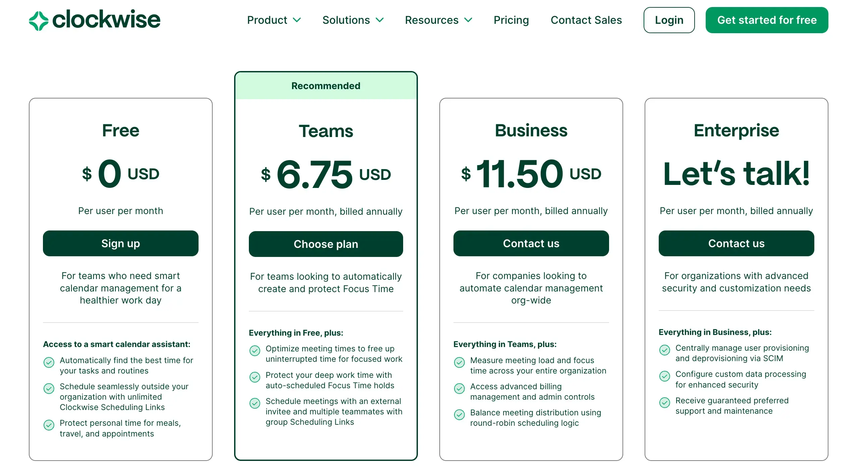Expand the Solutions dropdown menu
The image size is (868, 475).
tap(352, 20)
